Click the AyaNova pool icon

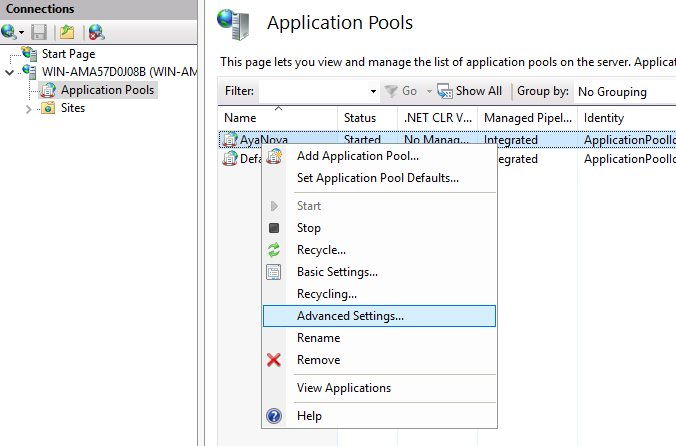pos(230,140)
